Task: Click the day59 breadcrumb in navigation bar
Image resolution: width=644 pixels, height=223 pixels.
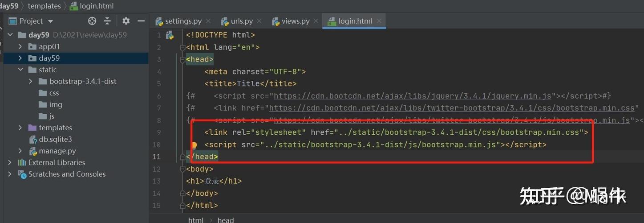Action: (9, 6)
